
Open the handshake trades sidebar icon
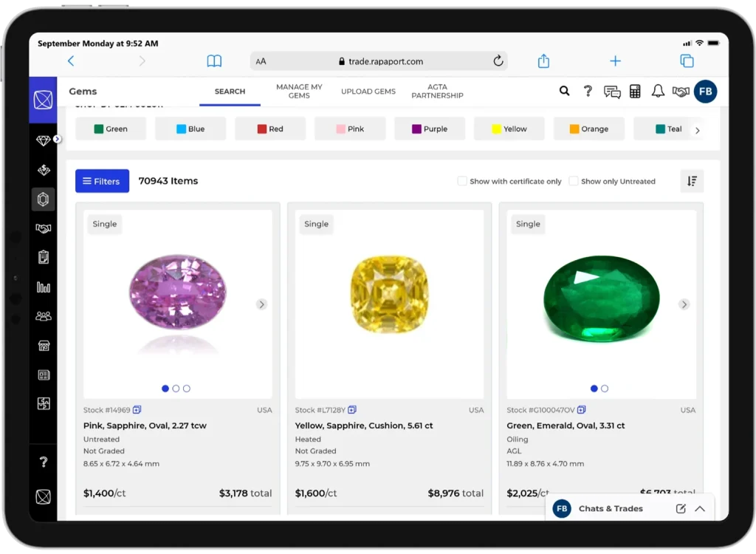44,228
